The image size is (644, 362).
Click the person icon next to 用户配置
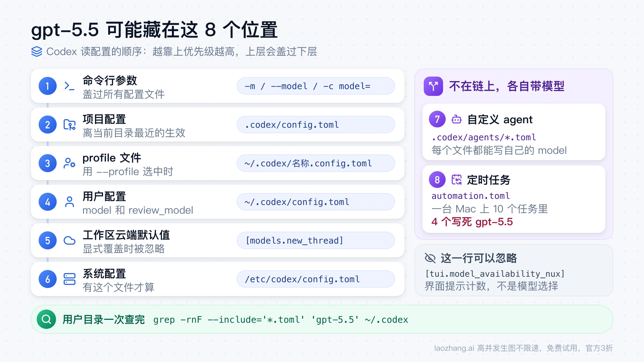pos(69,202)
